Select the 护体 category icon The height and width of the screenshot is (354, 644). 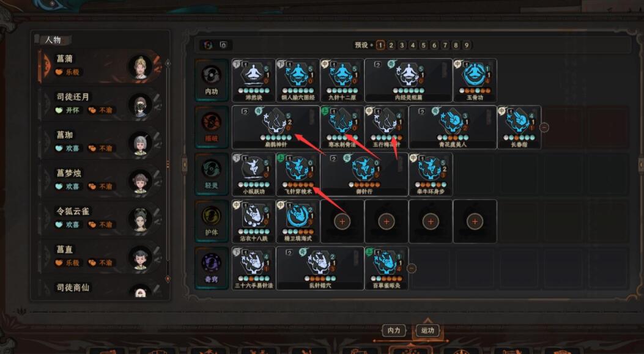point(212,221)
